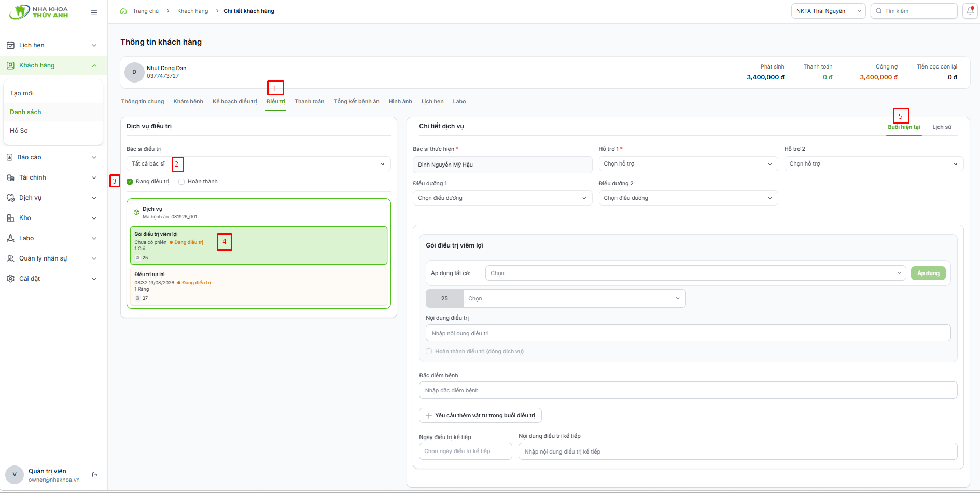
Task: Open the NKTA Thái Nguyên branch selector
Action: (x=828, y=11)
